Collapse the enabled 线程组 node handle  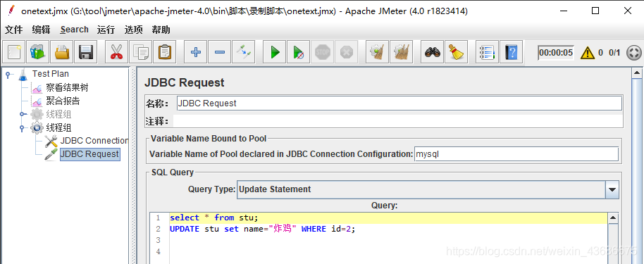(x=22, y=128)
